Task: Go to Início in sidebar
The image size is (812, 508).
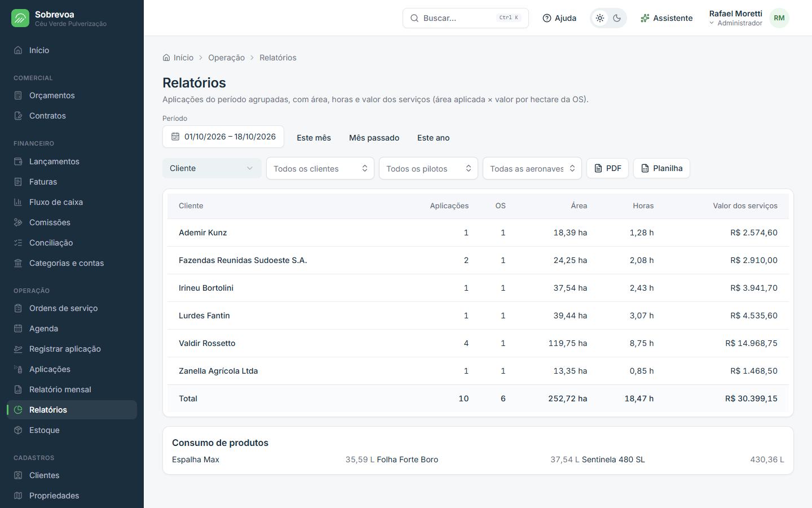Action: click(72, 50)
